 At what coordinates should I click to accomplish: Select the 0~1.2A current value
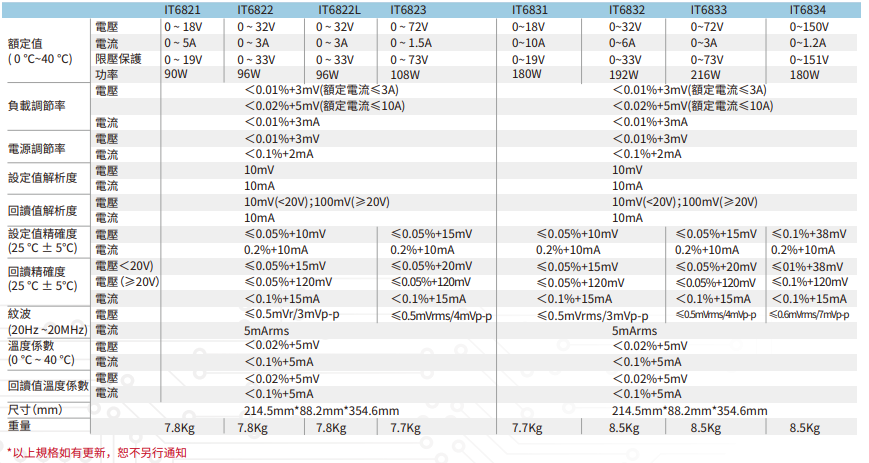(x=807, y=43)
